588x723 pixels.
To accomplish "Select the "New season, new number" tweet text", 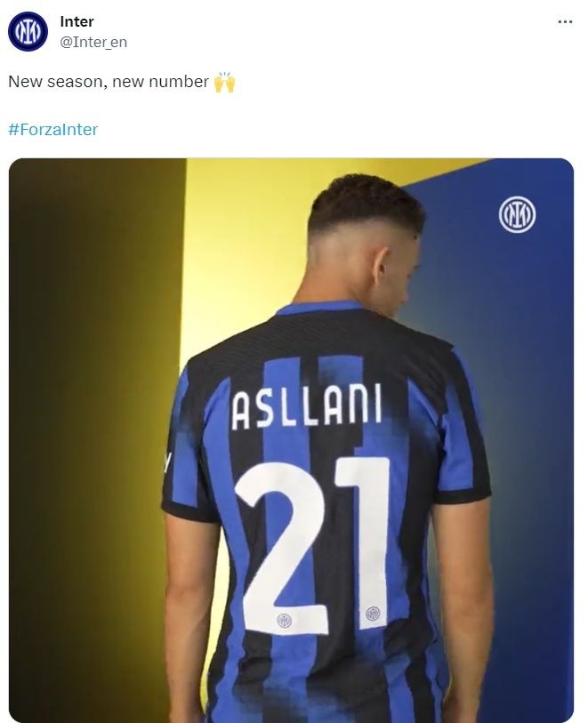I will click(109, 82).
